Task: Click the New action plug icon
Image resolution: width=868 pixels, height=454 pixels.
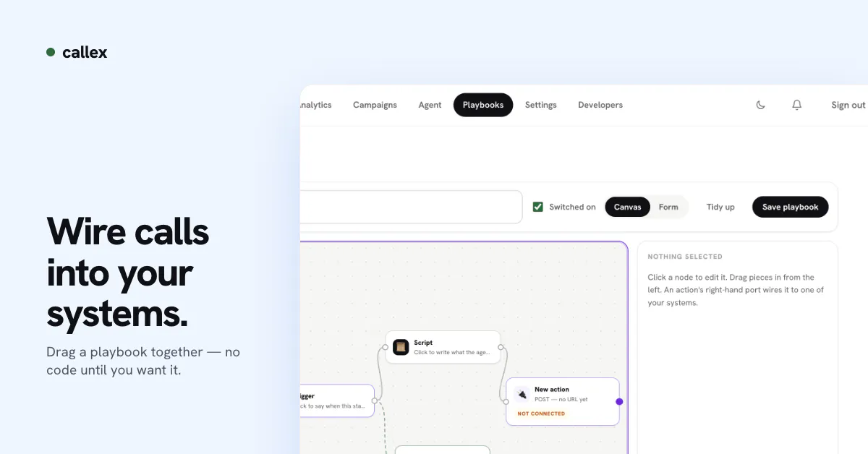Action: [x=522, y=394]
